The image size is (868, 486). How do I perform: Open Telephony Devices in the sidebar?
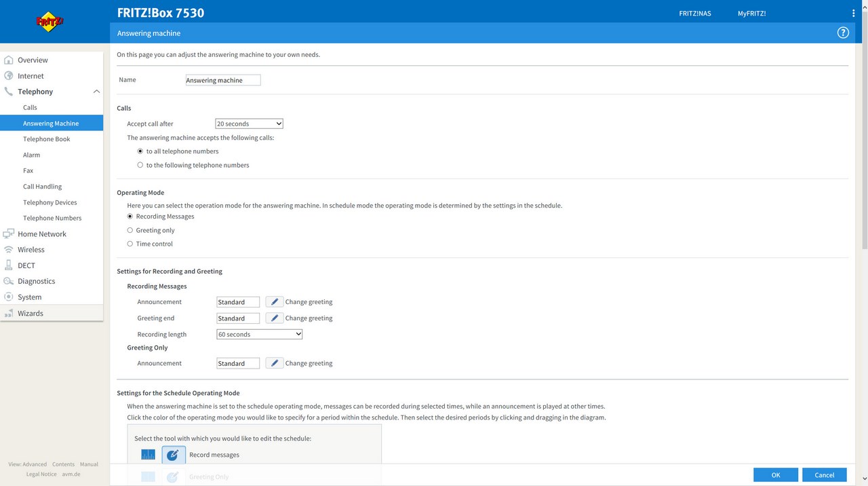point(52,202)
